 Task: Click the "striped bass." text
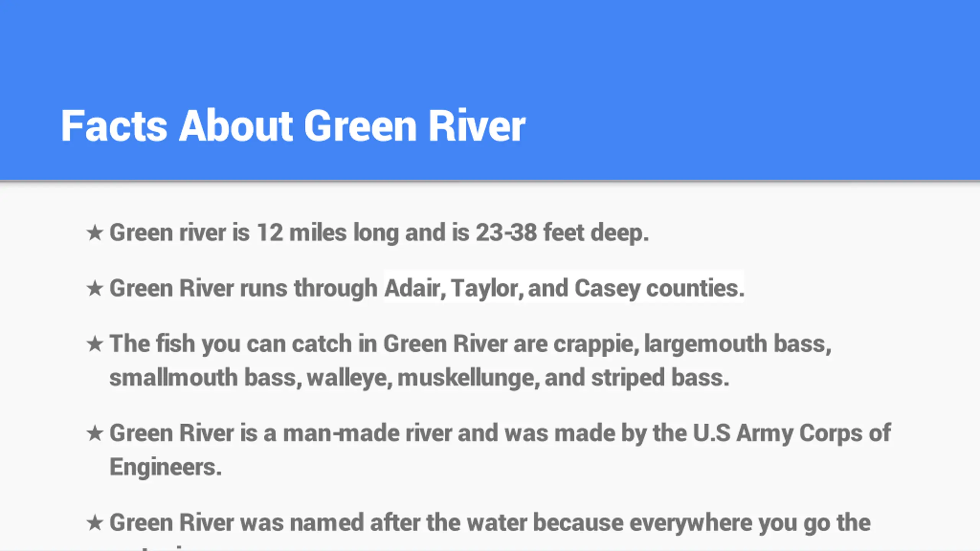pos(660,378)
